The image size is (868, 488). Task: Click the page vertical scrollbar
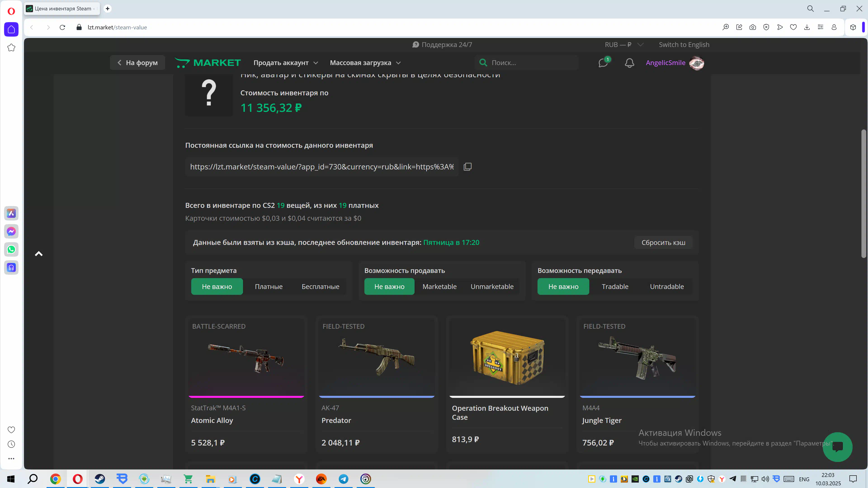click(x=863, y=194)
